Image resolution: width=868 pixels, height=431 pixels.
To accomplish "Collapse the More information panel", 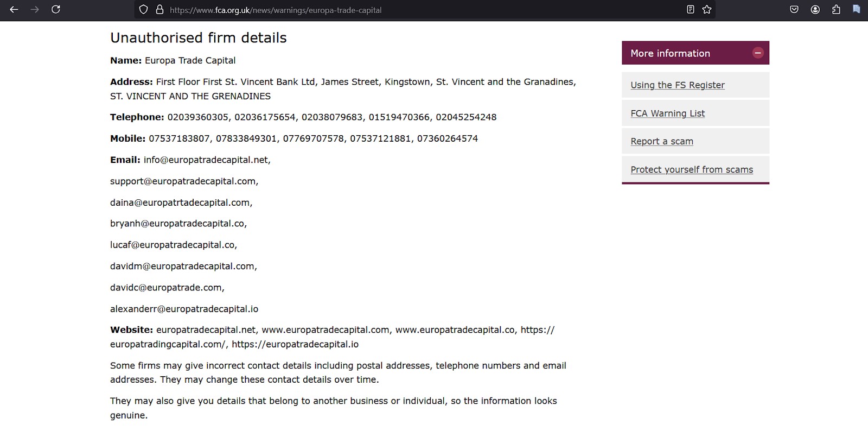I will [x=758, y=53].
